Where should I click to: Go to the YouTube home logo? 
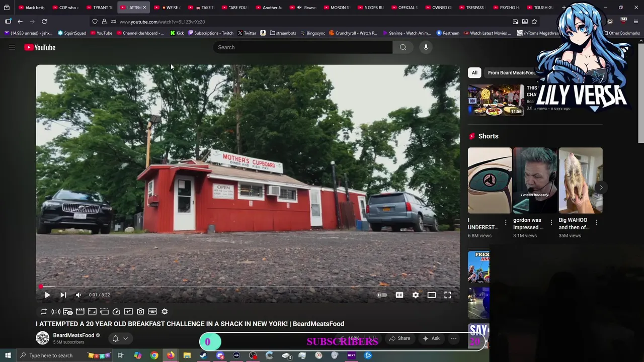point(40,47)
